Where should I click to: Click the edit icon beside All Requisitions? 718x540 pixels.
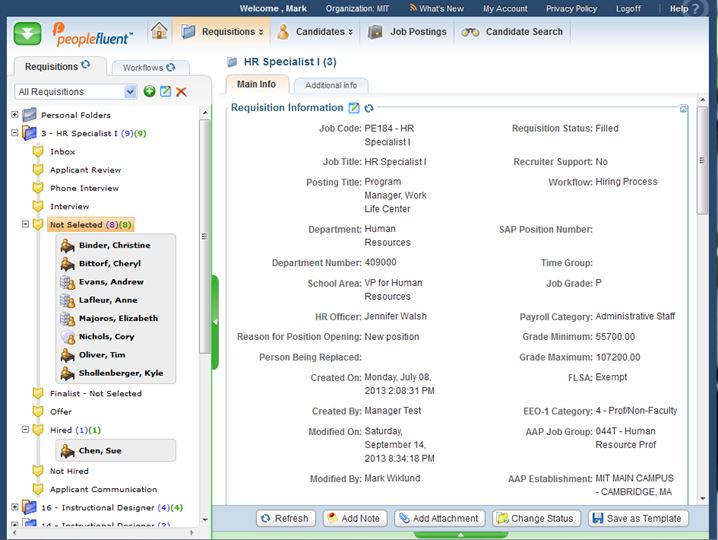[x=165, y=92]
